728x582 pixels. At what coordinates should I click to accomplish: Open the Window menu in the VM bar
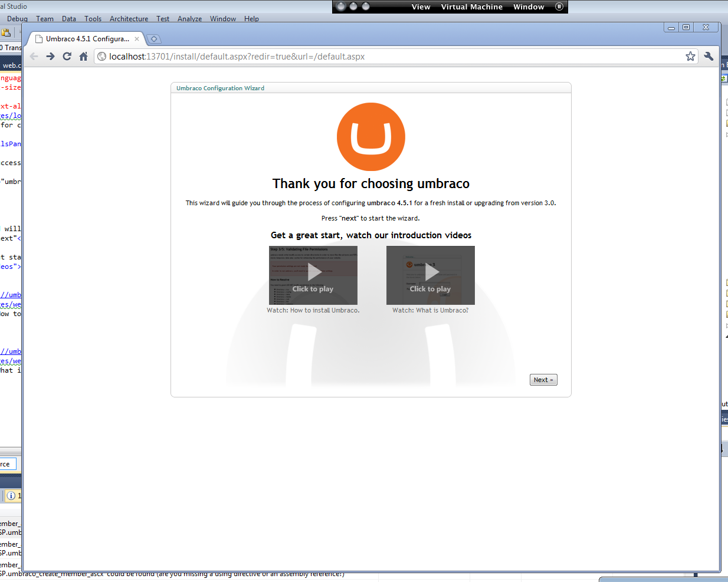pos(529,7)
